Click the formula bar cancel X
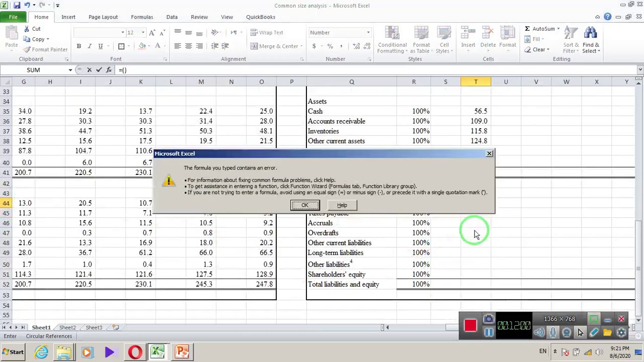This screenshot has height=362, width=644. tap(90, 70)
